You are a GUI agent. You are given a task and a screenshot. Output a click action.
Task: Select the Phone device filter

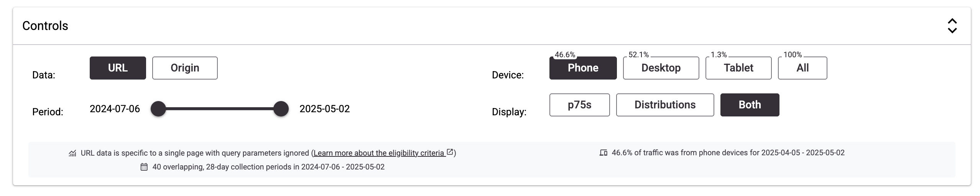point(583,68)
